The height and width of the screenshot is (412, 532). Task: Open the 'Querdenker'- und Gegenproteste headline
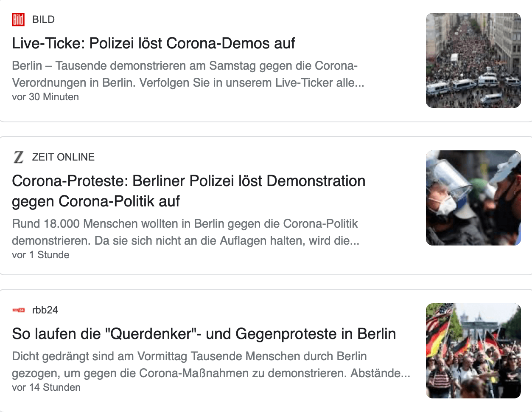[204, 334]
